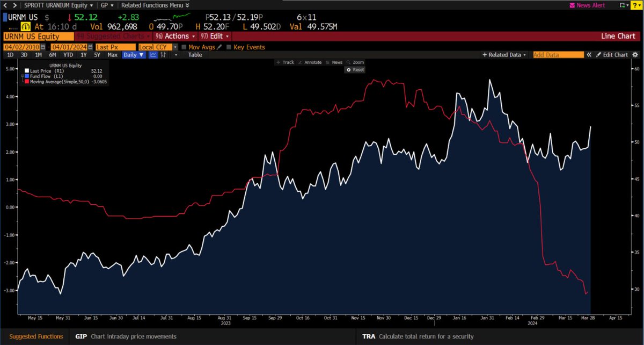Open chart settings via the gear icon
The height and width of the screenshot is (345, 644).
pos(635,54)
